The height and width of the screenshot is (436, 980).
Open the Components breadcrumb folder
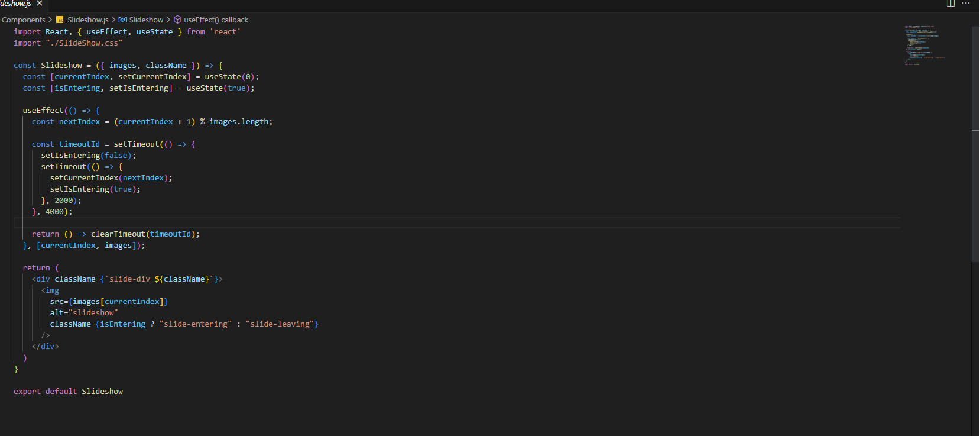[x=24, y=20]
